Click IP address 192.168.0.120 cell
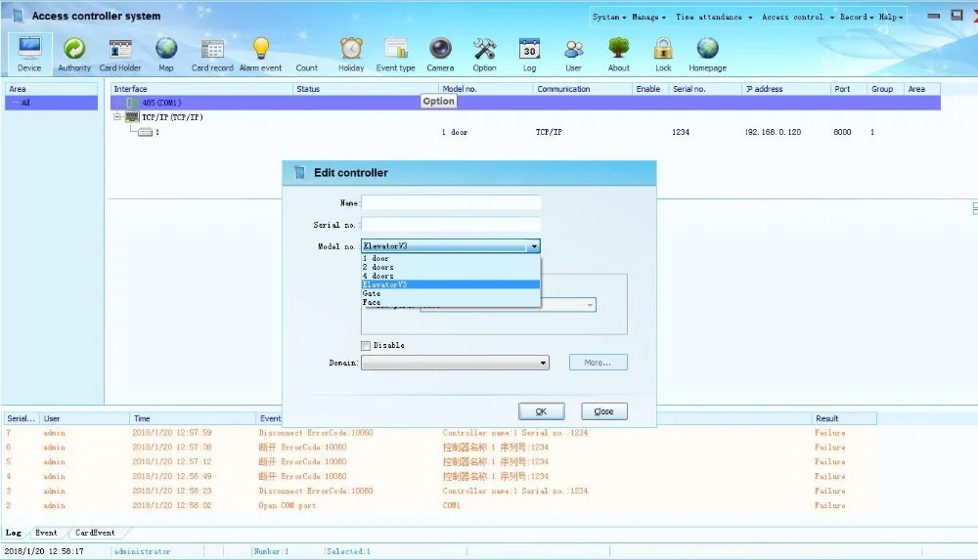The image size is (978, 560). pyautogui.click(x=773, y=132)
